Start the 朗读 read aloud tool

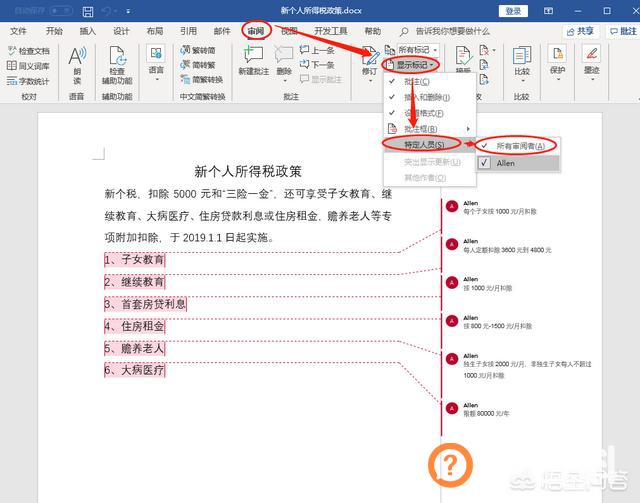pyautogui.click(x=77, y=65)
